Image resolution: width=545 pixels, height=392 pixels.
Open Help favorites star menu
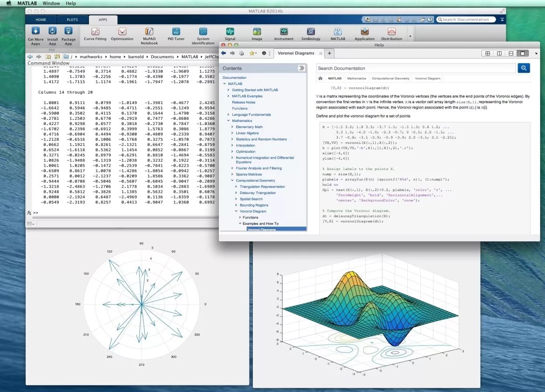252,53
